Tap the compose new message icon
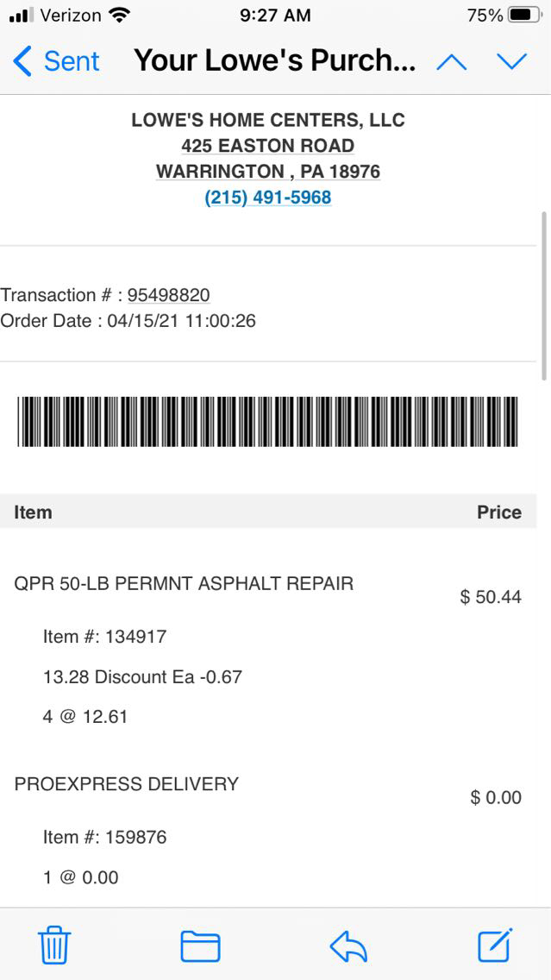Viewport: 551px width, 980px height. pyautogui.click(x=496, y=945)
